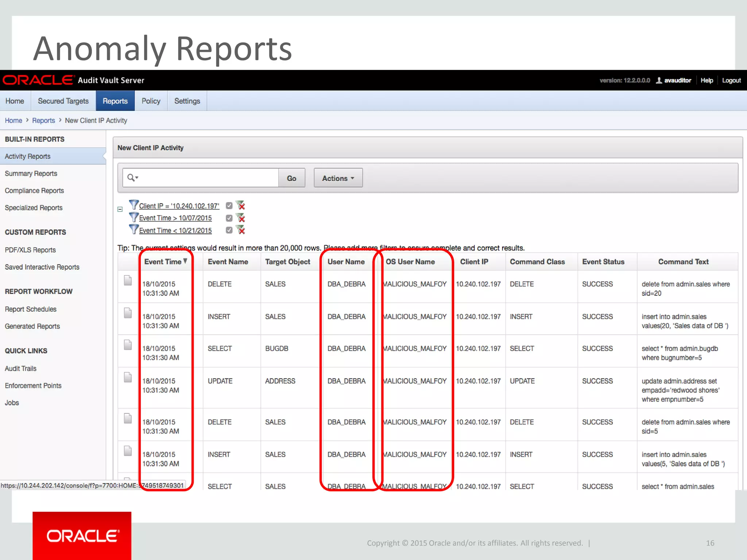The width and height of the screenshot is (747, 560).
Task: Open detail icon for DELETE sid=5 row
Action: [128, 418]
